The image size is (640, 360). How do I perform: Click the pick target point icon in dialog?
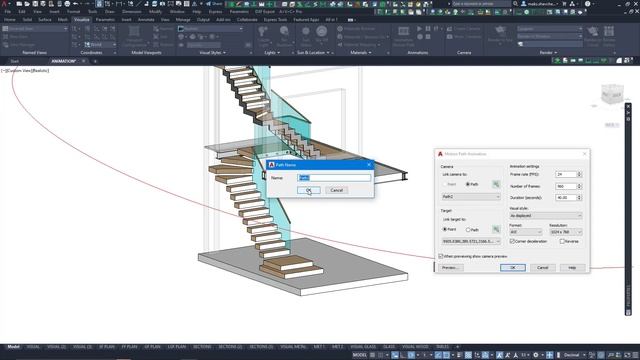496,229
